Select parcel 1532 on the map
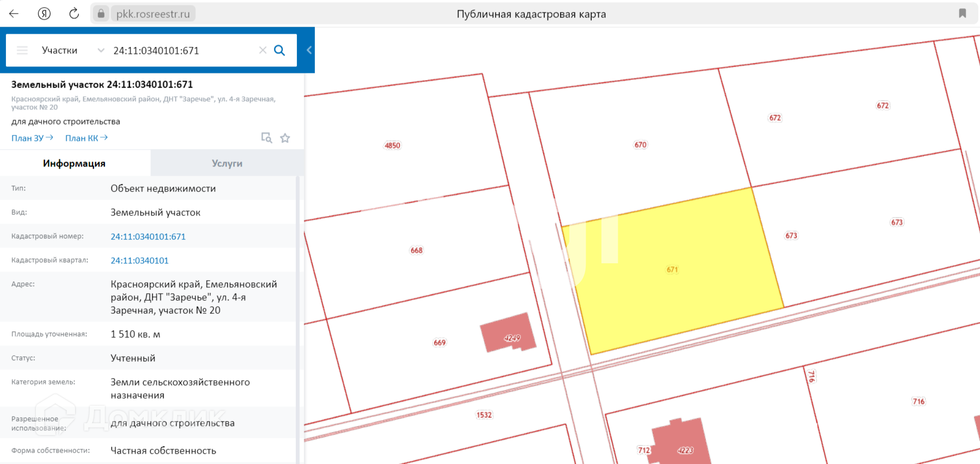 pos(484,415)
